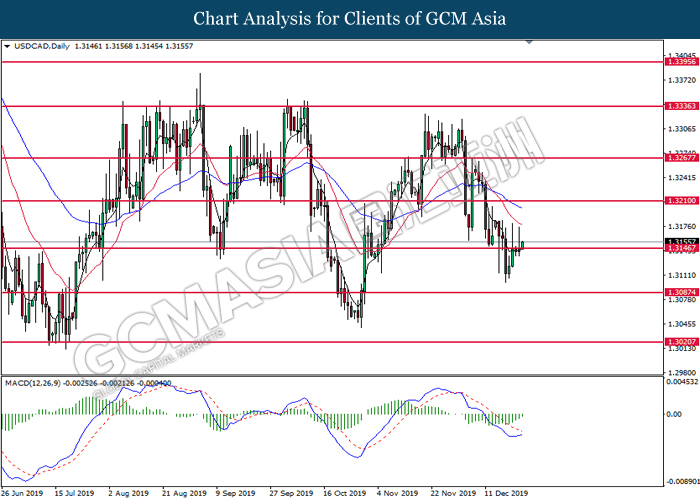Click the dropdown triangle beside USDCAD.Daily
700x500 pixels.
7,46
